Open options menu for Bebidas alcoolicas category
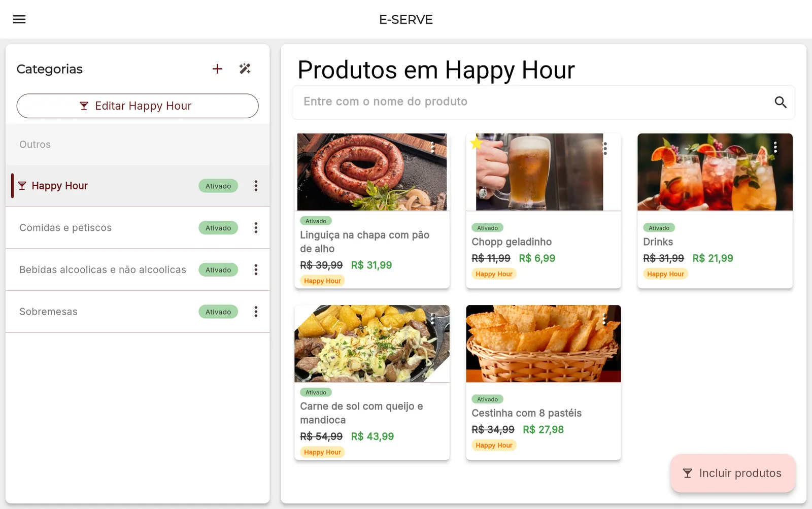 pos(256,269)
